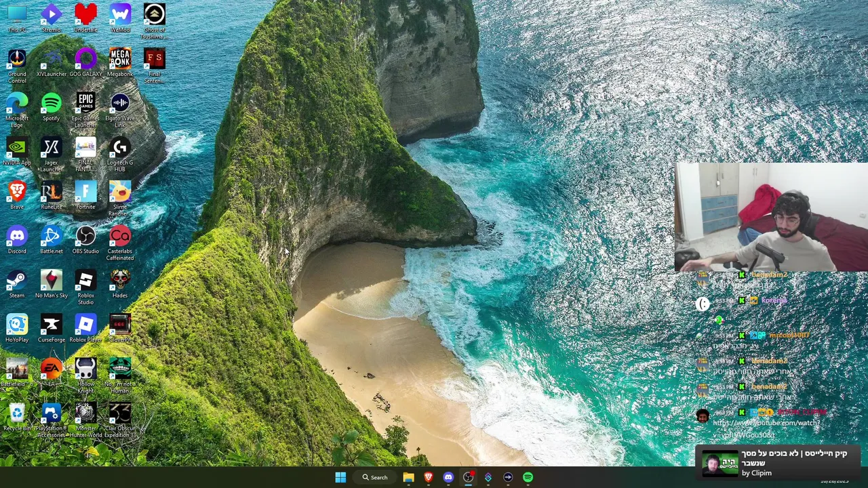
Task: Click the taskbar Search box
Action: click(x=375, y=477)
